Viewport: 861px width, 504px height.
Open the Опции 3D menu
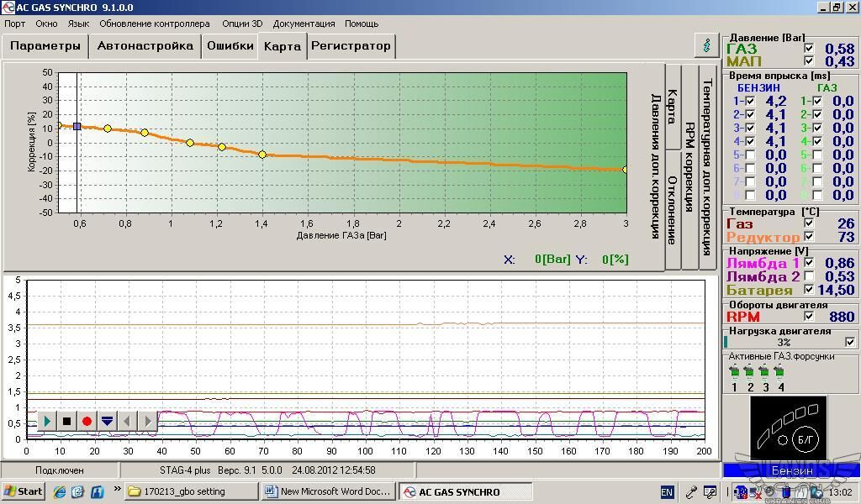click(x=242, y=24)
